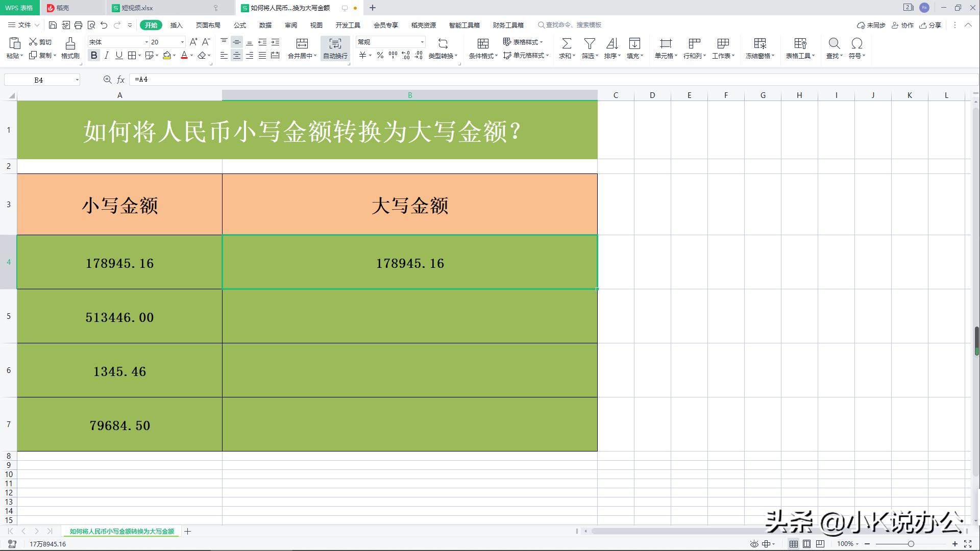The width and height of the screenshot is (980, 551).
Task: Toggle underline formatting
Action: pos(118,56)
